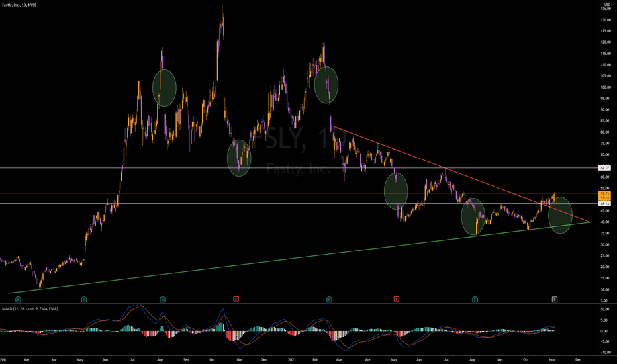Click the -10.00 label on the MACD axis
The width and height of the screenshot is (617, 364).
click(606, 353)
